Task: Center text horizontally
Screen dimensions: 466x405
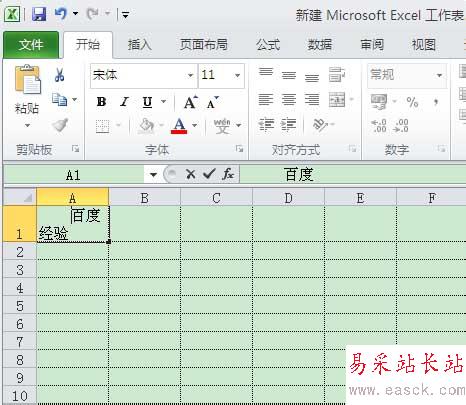Action: pyautogui.click(x=289, y=100)
